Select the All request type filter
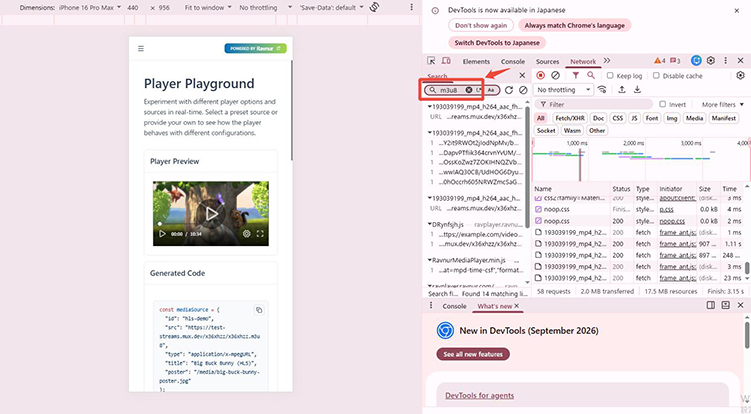 541,118
